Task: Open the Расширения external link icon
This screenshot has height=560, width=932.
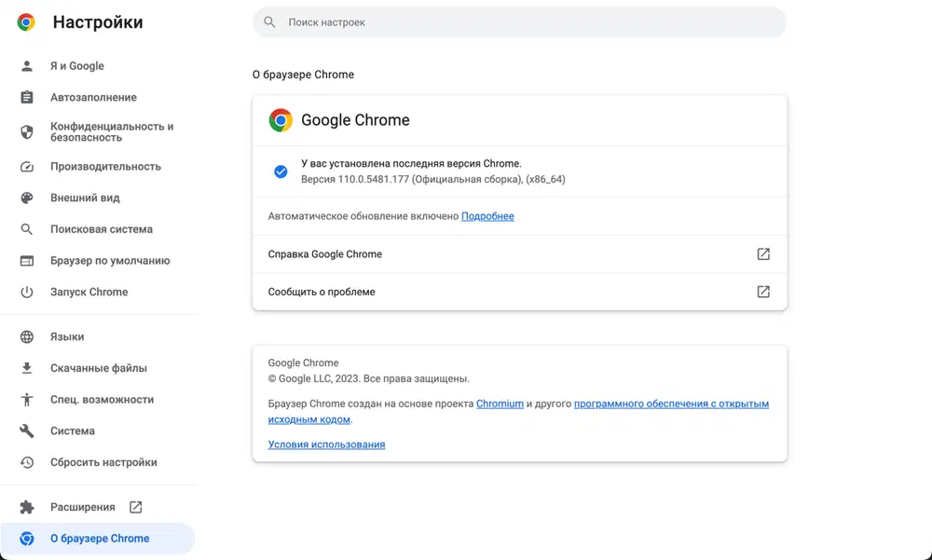Action: pyautogui.click(x=136, y=507)
